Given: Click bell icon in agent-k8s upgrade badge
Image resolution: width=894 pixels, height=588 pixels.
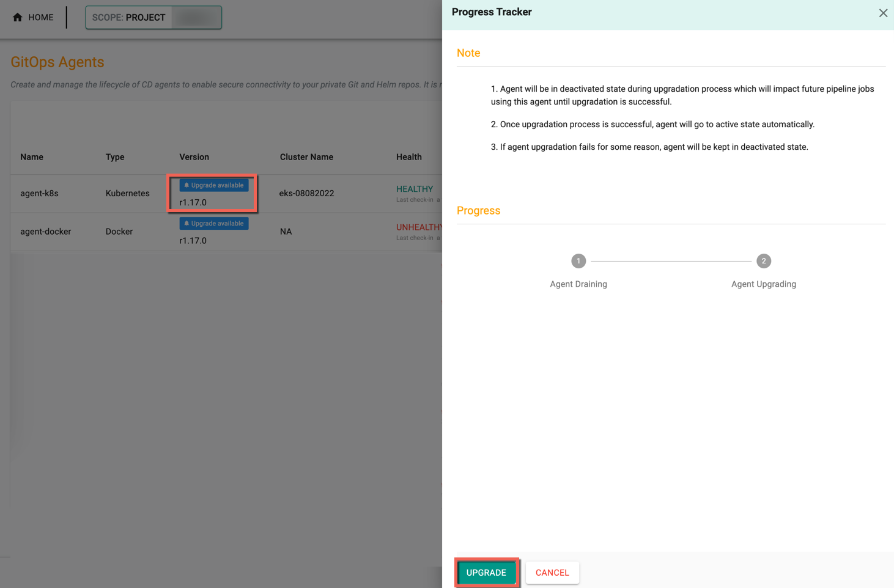Looking at the screenshot, I should (x=187, y=185).
